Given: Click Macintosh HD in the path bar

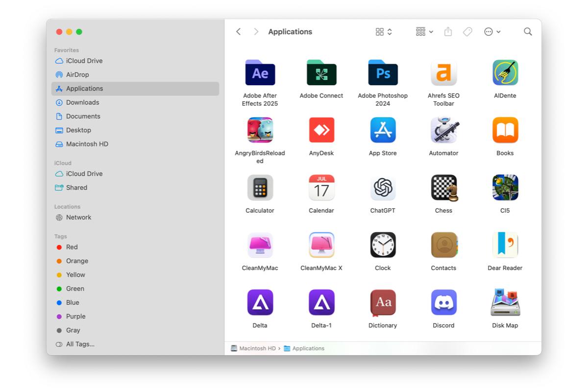Looking at the screenshot, I should coord(253,348).
